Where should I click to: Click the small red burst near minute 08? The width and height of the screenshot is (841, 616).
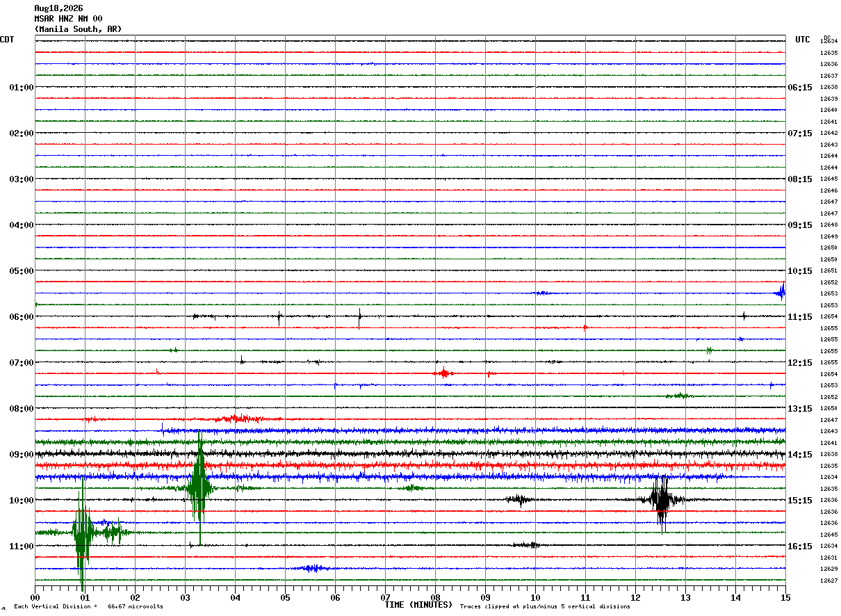tap(443, 373)
